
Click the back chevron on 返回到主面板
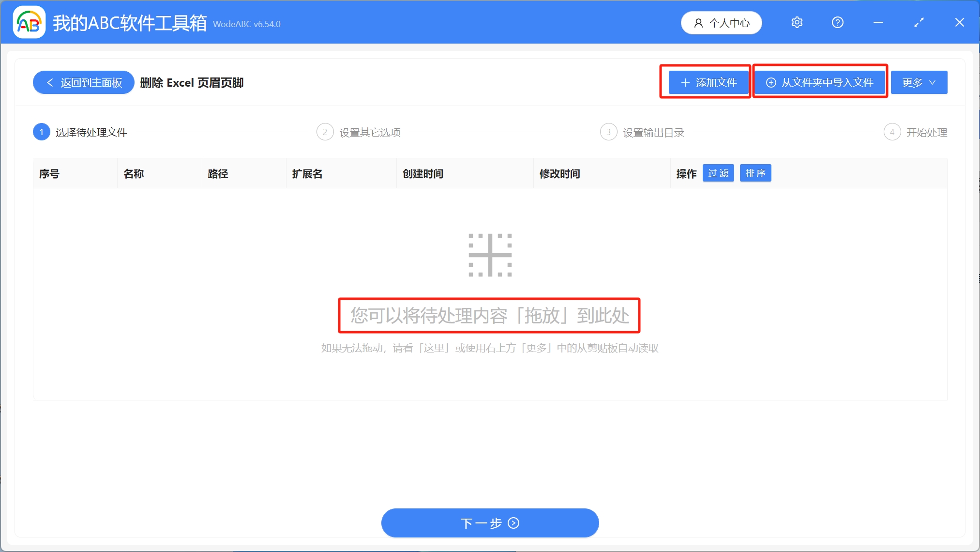click(50, 82)
